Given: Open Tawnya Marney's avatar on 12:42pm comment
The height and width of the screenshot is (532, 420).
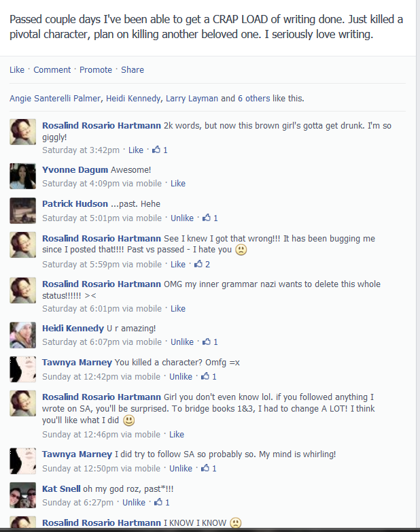Looking at the screenshot, I should (x=22, y=369).
